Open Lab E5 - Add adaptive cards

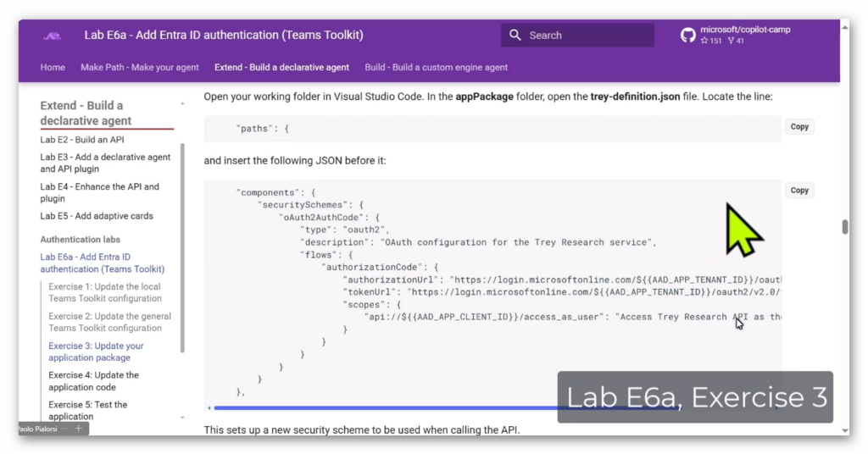click(97, 216)
